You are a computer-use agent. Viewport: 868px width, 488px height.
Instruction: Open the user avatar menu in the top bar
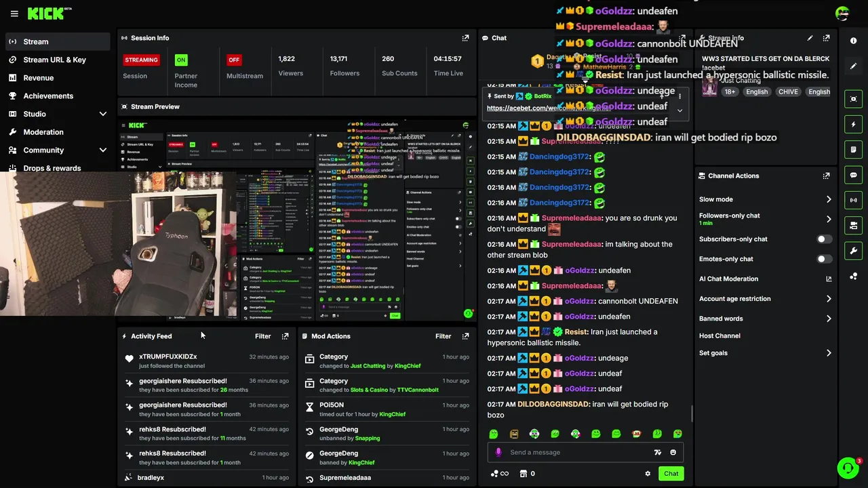(x=842, y=14)
